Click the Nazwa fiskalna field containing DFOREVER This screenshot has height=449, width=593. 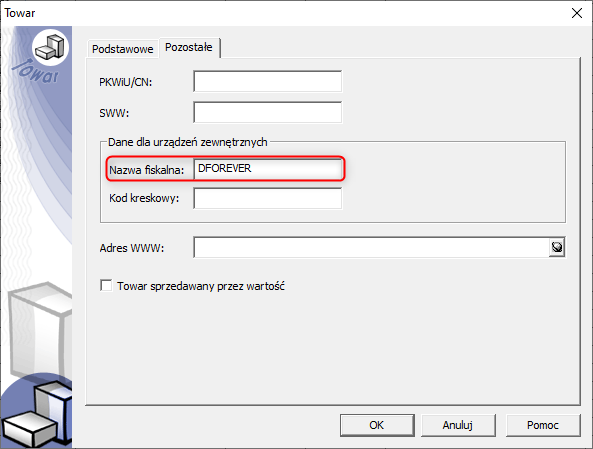pyautogui.click(x=268, y=169)
